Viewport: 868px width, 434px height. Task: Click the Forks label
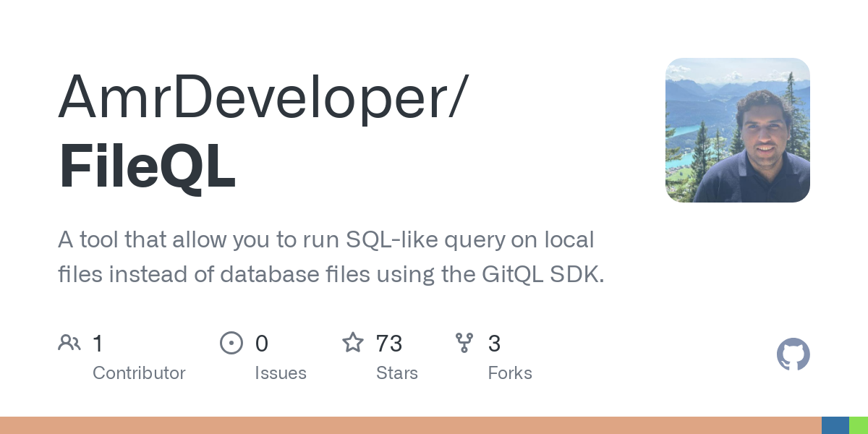510,373
